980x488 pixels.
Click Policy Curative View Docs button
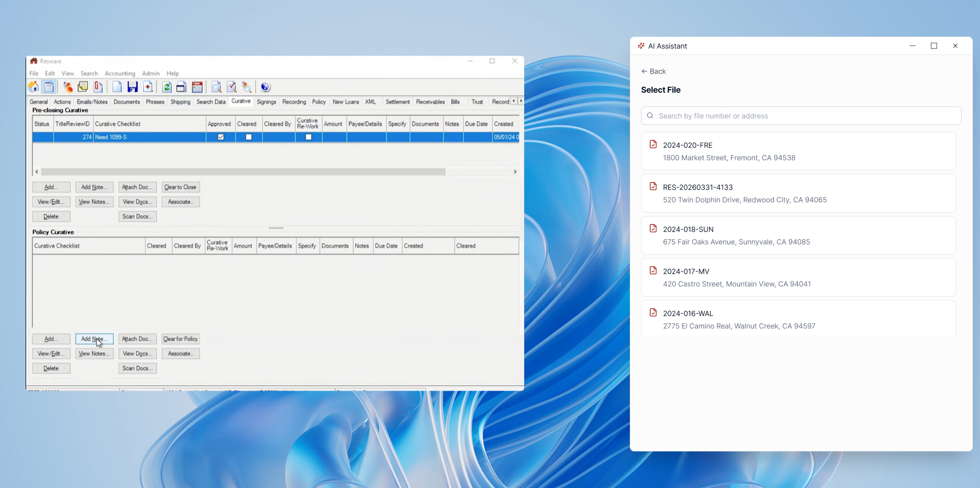coord(137,354)
